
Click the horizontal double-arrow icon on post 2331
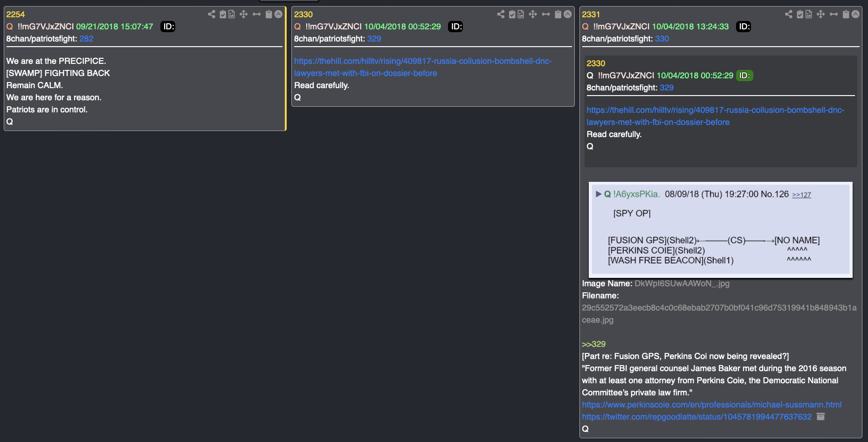coord(834,14)
